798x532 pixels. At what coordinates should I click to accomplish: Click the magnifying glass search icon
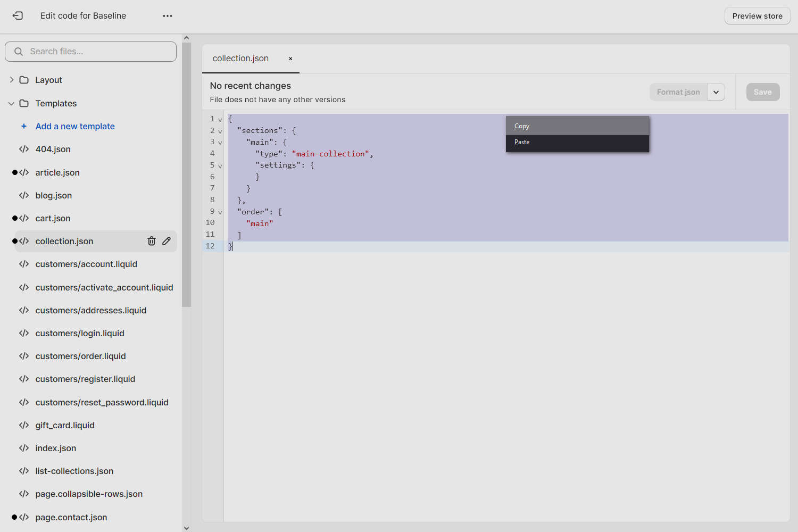point(19,51)
